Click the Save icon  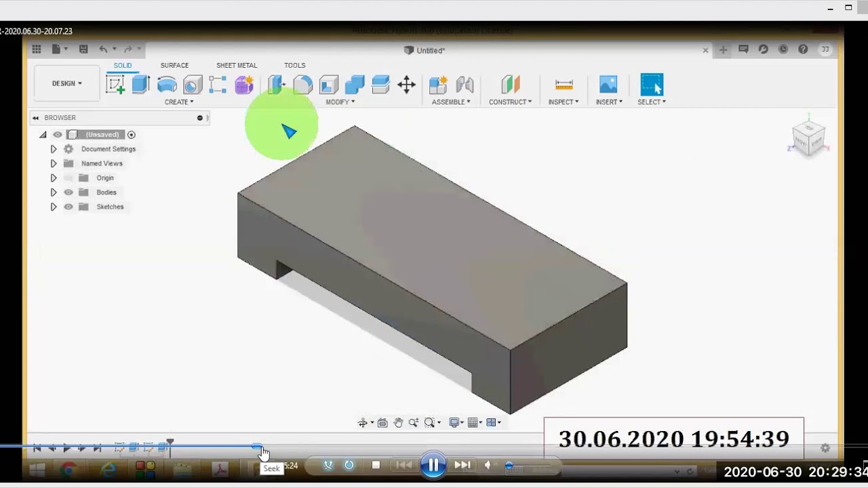click(x=83, y=49)
